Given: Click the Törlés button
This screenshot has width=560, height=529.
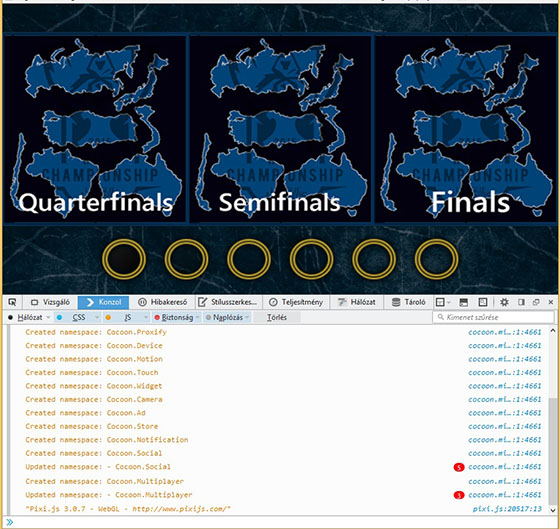Looking at the screenshot, I should tap(277, 317).
